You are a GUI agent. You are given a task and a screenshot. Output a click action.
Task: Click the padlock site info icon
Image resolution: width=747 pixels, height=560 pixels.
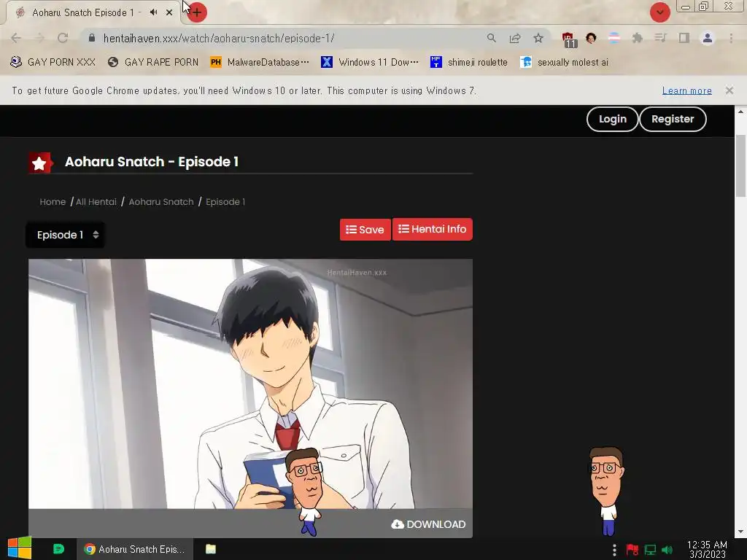click(x=92, y=38)
